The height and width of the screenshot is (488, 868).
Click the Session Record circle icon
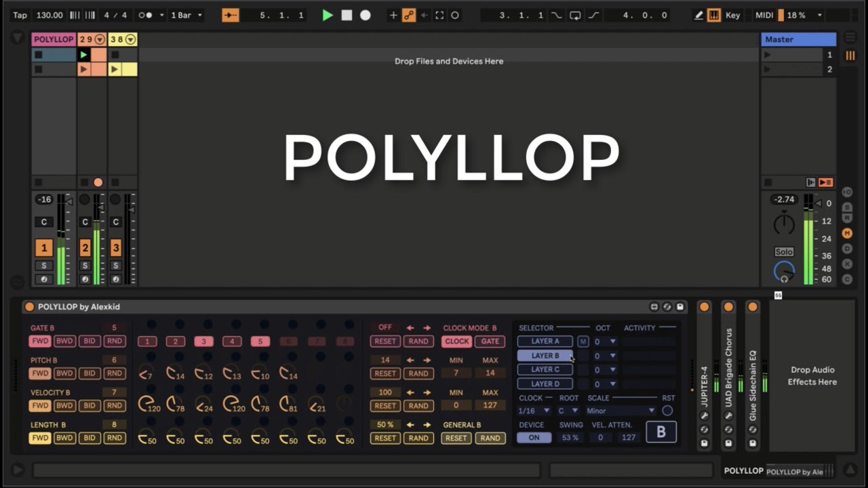[x=455, y=15]
